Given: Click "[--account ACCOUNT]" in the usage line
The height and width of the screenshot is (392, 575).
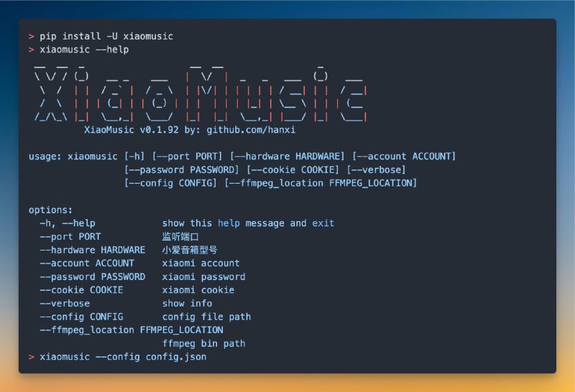Looking at the screenshot, I should [404, 156].
